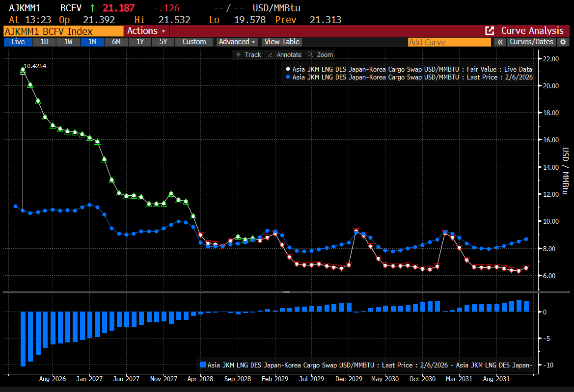Select the 5Y period tab
This screenshot has height=392, width=574.
click(x=164, y=42)
